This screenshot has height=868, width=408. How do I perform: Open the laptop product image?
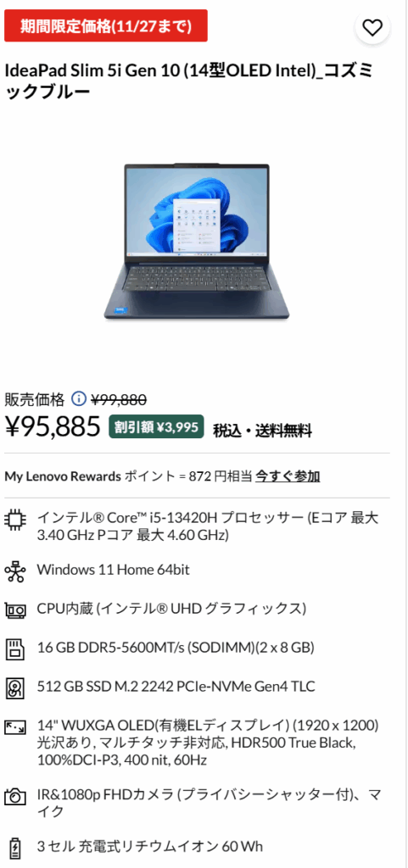point(197,242)
